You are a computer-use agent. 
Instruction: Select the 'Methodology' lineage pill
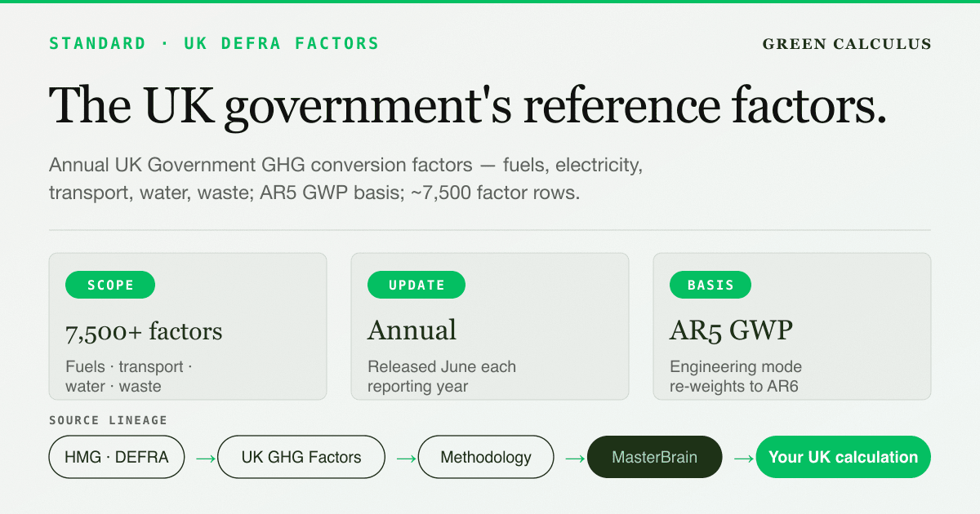click(x=486, y=457)
